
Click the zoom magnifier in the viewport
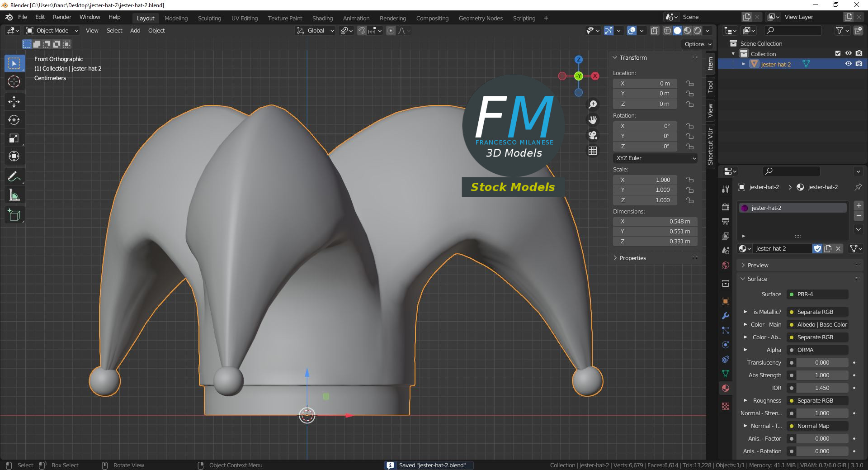click(x=593, y=104)
